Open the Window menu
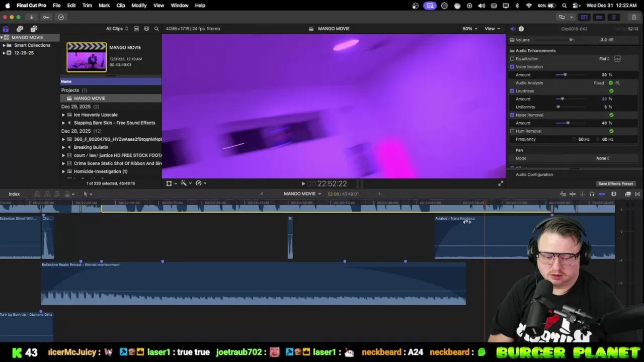Viewport: 644px width, 362px height. coord(180,6)
